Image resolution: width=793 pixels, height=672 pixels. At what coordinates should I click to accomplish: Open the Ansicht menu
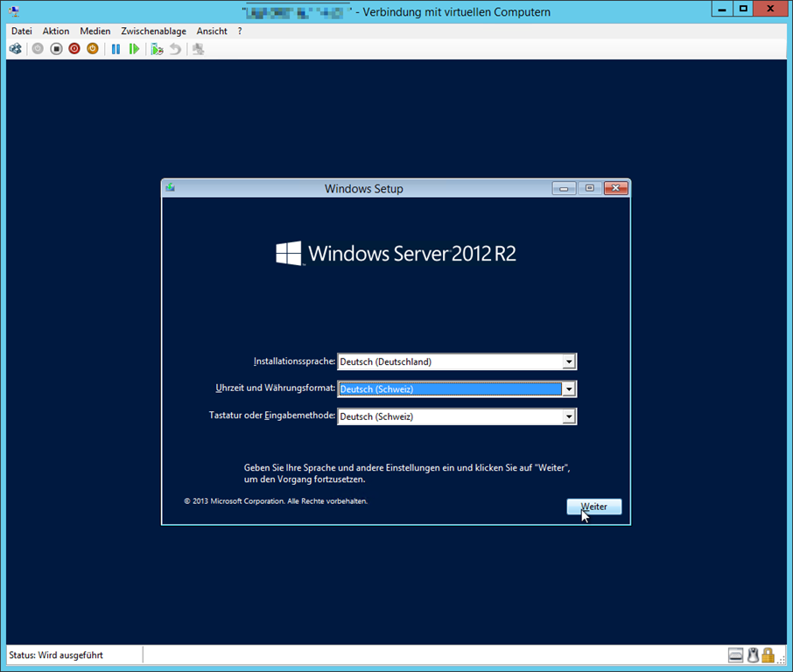(212, 31)
